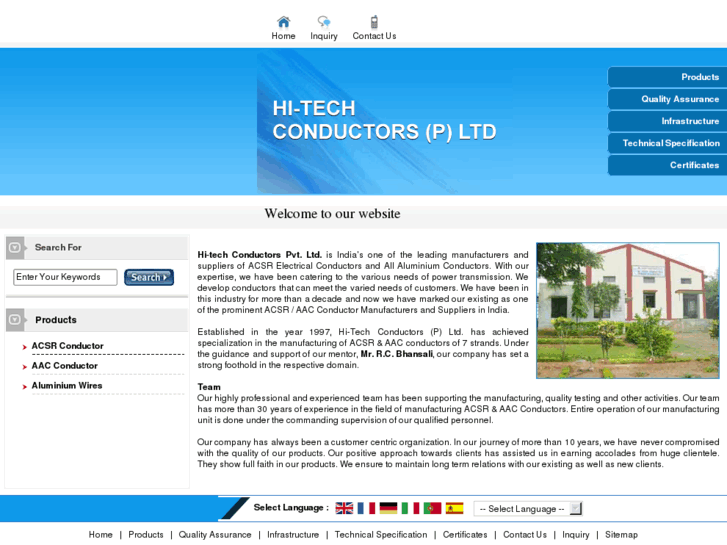Open the ACSR Conductor product link
Screen dimensions: 727x545
coord(68,346)
